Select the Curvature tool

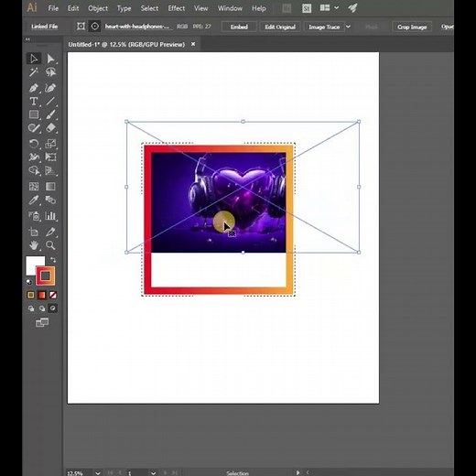tap(50, 88)
